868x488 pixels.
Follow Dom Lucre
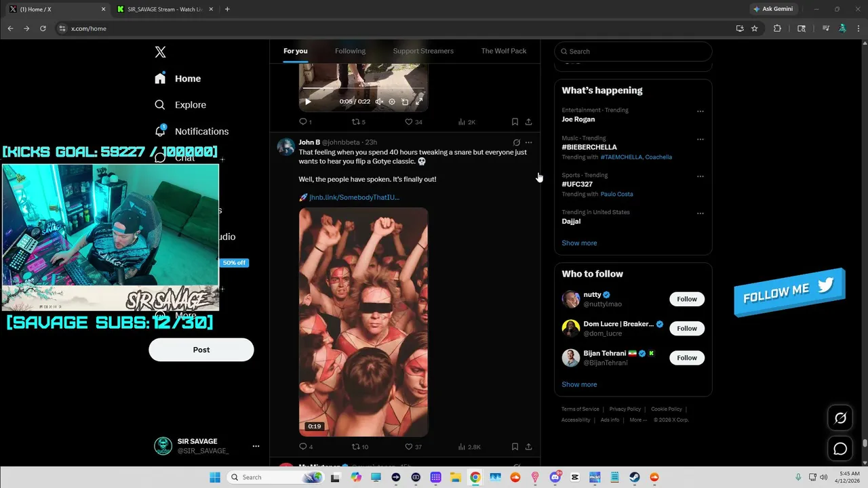tap(687, 328)
